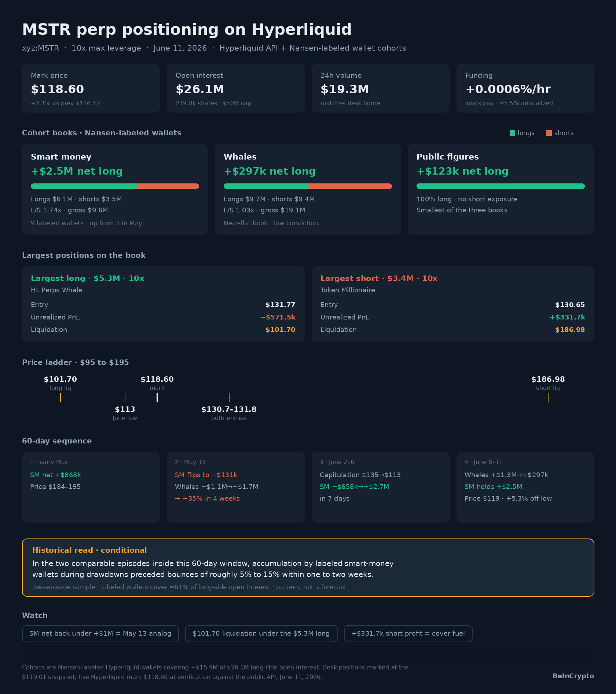The image size is (616, 694).
Task: Click the Whales long/short ratio bar
Action: pos(308,186)
